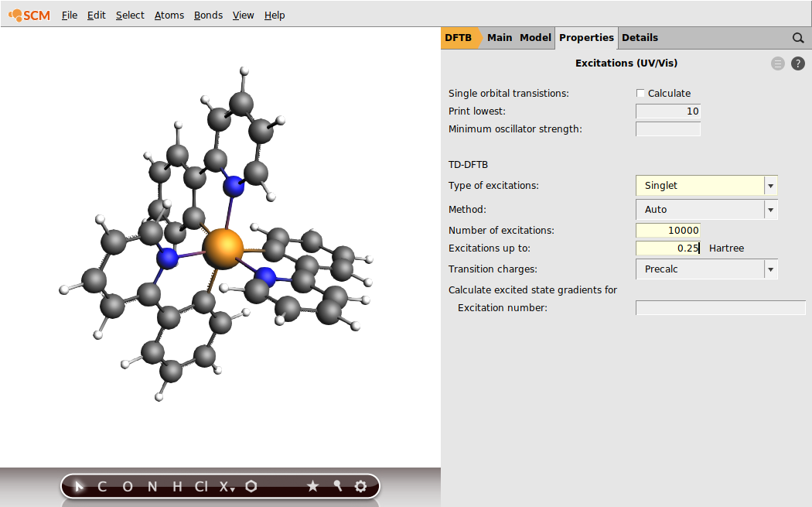Click the search magnifier beside the panel tabs
Image resolution: width=812 pixels, height=507 pixels.
click(798, 37)
